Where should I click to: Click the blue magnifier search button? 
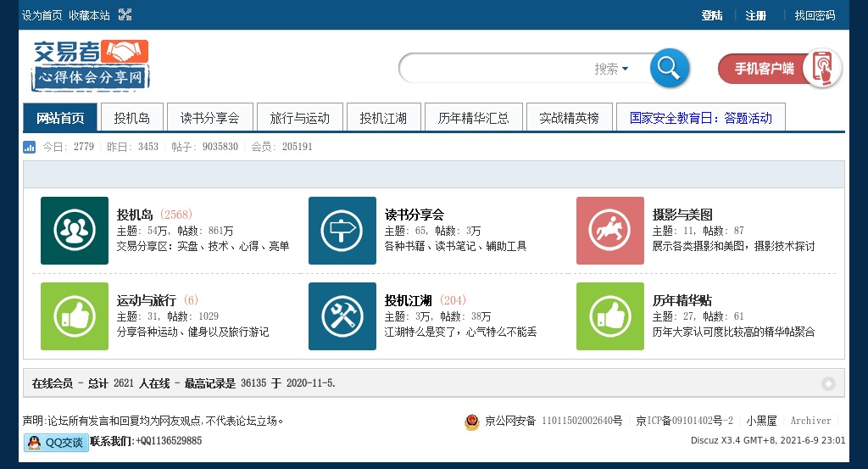[669, 68]
